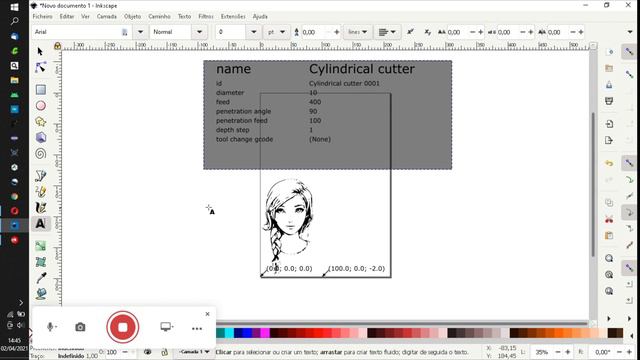Viewport: 640px width, 360px height.
Task: Open the text alignment dropdown
Action: 387,32
